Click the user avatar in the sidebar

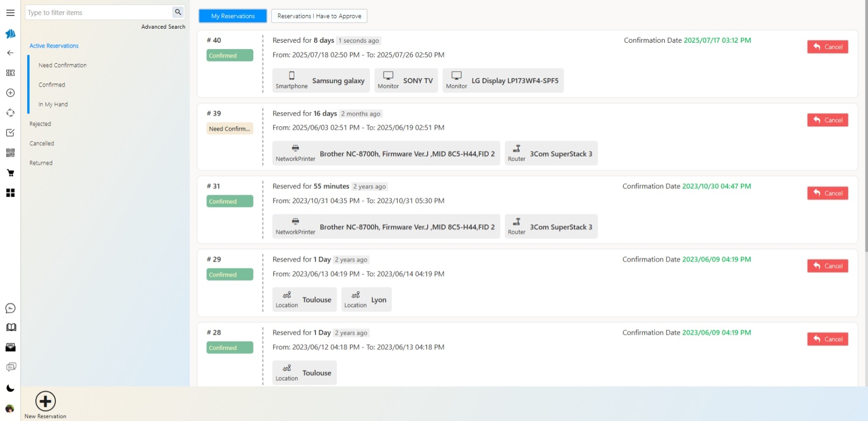10,408
